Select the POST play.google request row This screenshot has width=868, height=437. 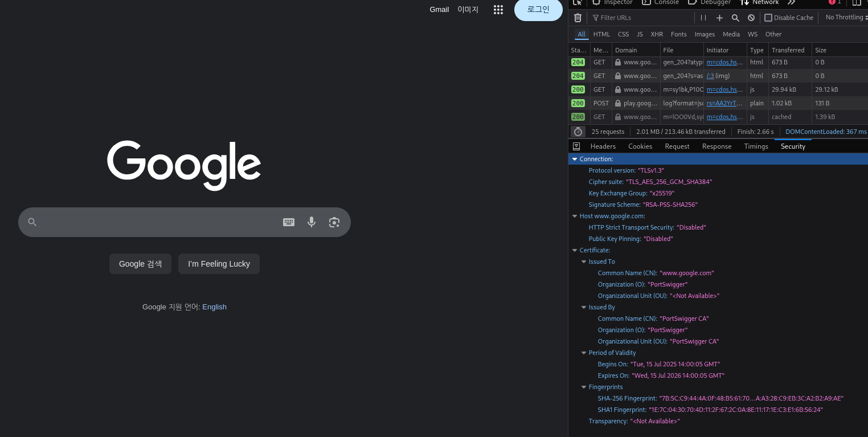[718, 103]
